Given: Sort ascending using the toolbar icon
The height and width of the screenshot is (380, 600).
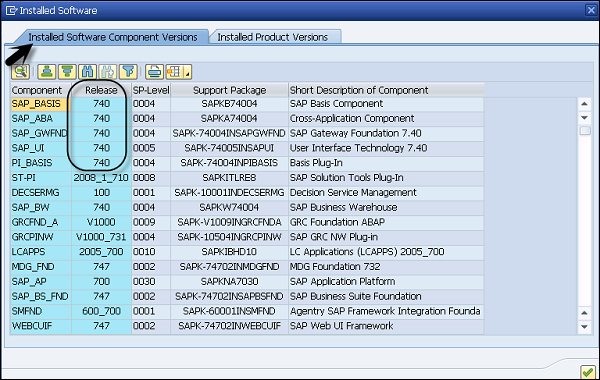Looking at the screenshot, I should (47, 72).
